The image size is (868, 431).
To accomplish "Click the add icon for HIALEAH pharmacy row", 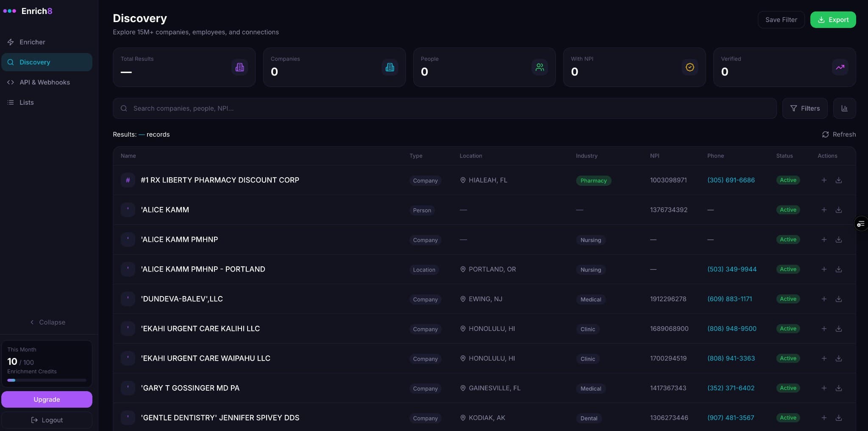I will click(x=824, y=180).
